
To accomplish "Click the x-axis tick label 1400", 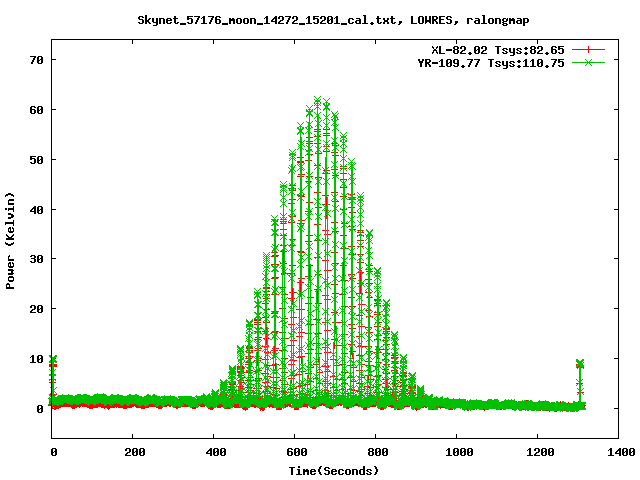I will (620, 452).
